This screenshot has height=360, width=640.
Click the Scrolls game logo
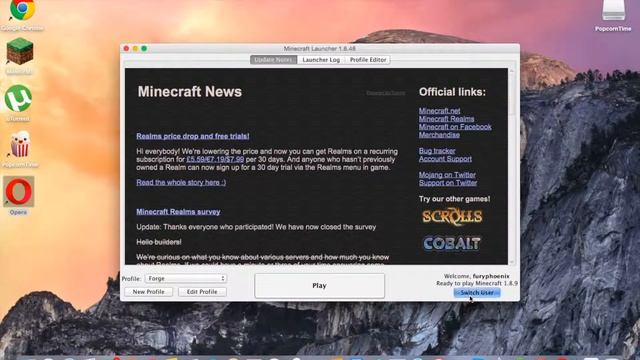click(452, 217)
